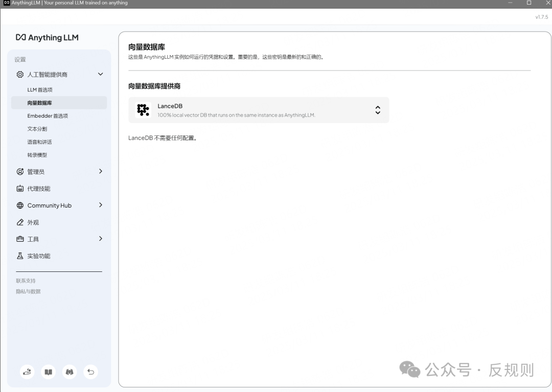Expand the Community Hub chevron
Viewport: 552px width, 392px height.
point(100,205)
